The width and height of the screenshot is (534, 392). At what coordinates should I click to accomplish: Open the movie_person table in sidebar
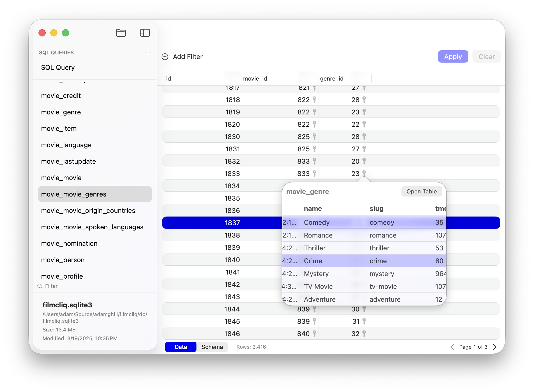click(x=63, y=260)
